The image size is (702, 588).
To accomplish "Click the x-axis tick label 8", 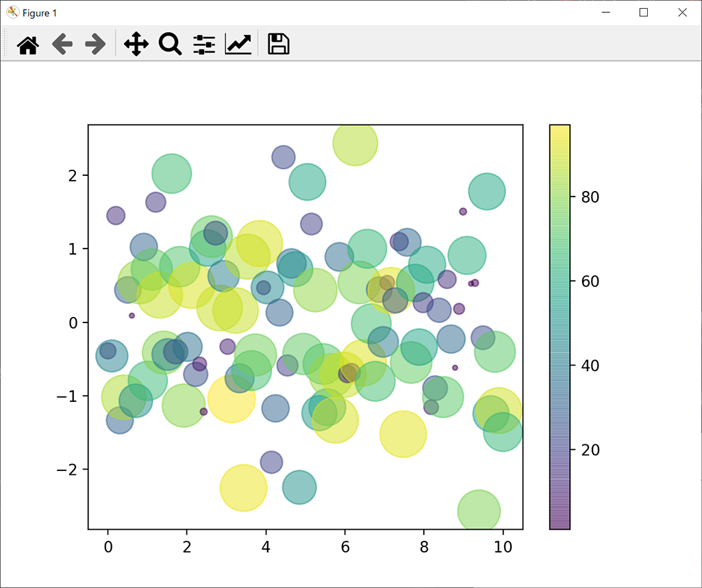I will coord(424,547).
